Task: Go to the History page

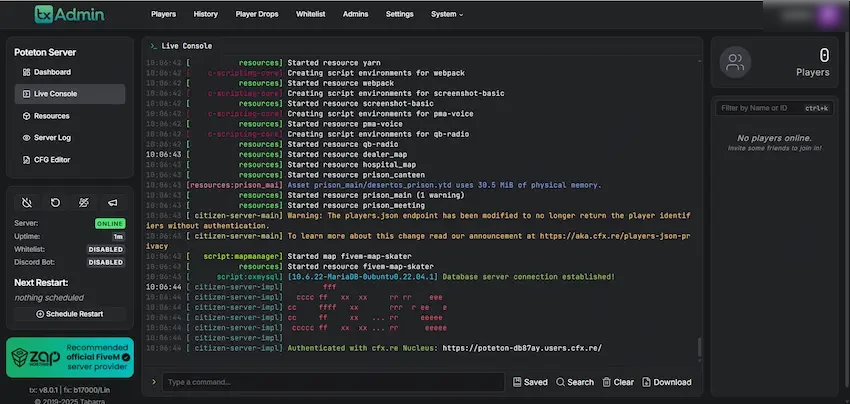Action: 205,14
